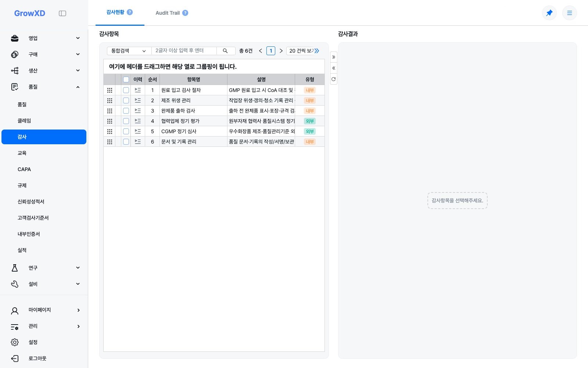Image resolution: width=588 pixels, height=368 pixels.
Task: Expand the 생산 menu
Action: coord(44,71)
